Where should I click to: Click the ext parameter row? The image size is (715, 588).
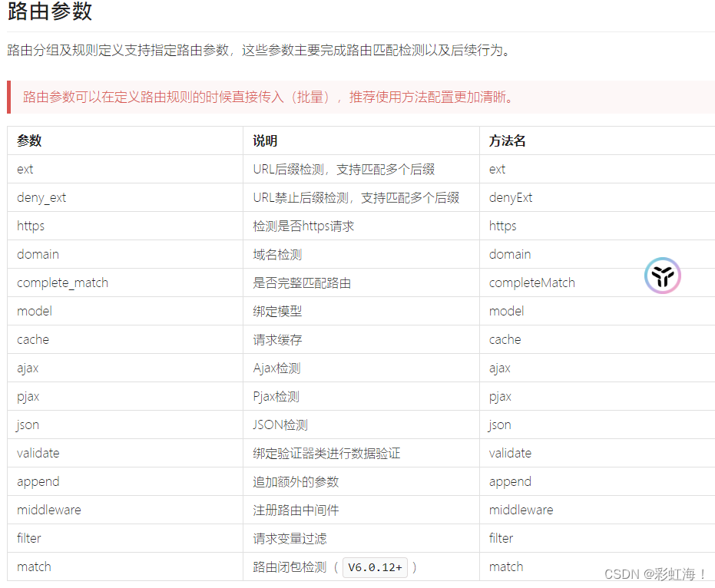[25, 169]
